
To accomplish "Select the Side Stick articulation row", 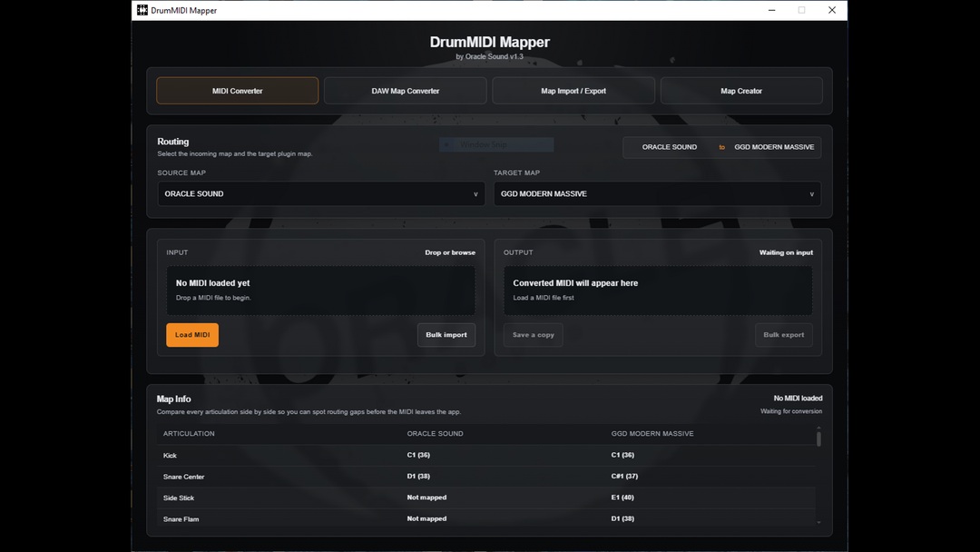I will 485,498.
